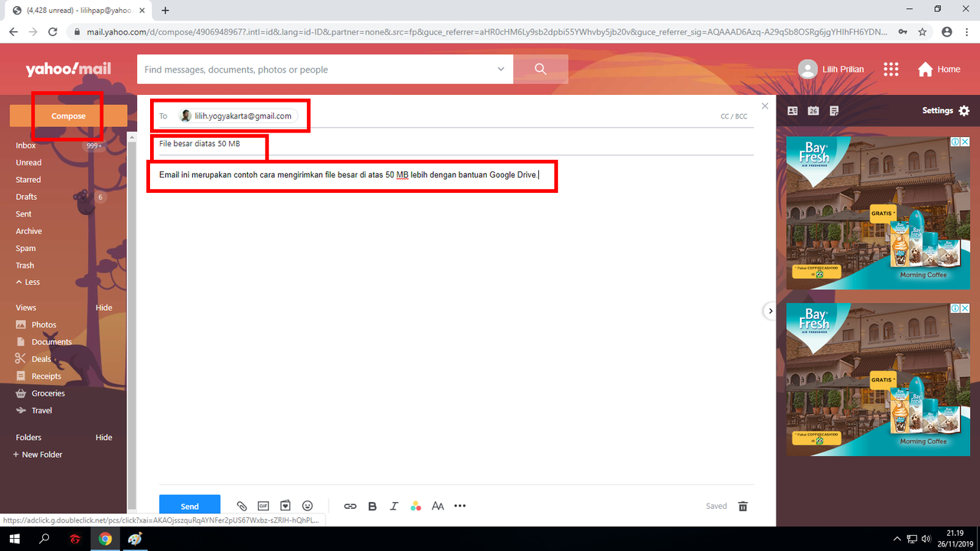Open the Contacts card icon
The height and width of the screenshot is (551, 980).
792,110
